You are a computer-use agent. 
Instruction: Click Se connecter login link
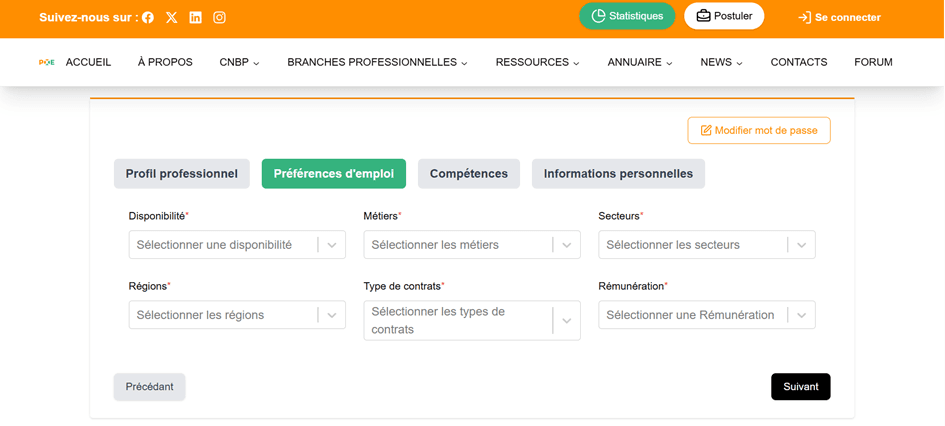(x=839, y=18)
